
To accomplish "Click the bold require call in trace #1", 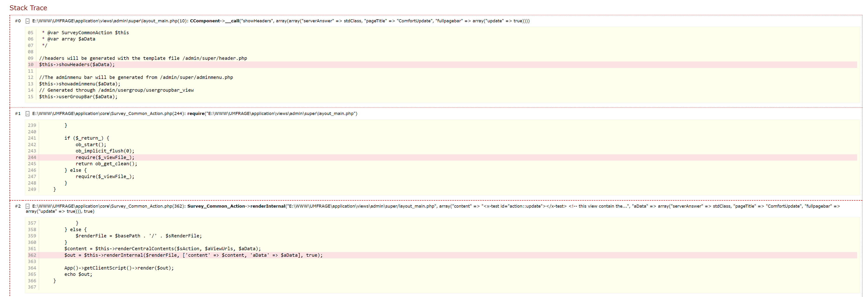I will click(196, 114).
